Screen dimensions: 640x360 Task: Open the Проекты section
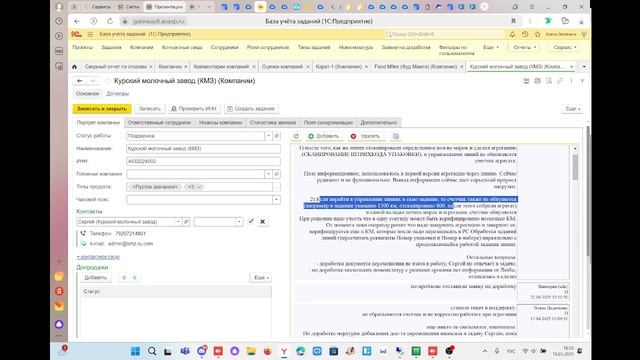pos(82,47)
